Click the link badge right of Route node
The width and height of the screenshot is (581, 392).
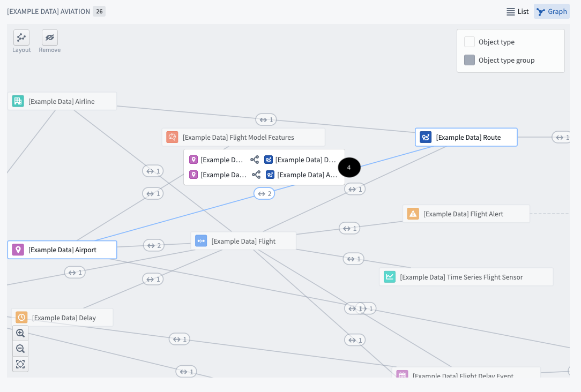(561, 137)
